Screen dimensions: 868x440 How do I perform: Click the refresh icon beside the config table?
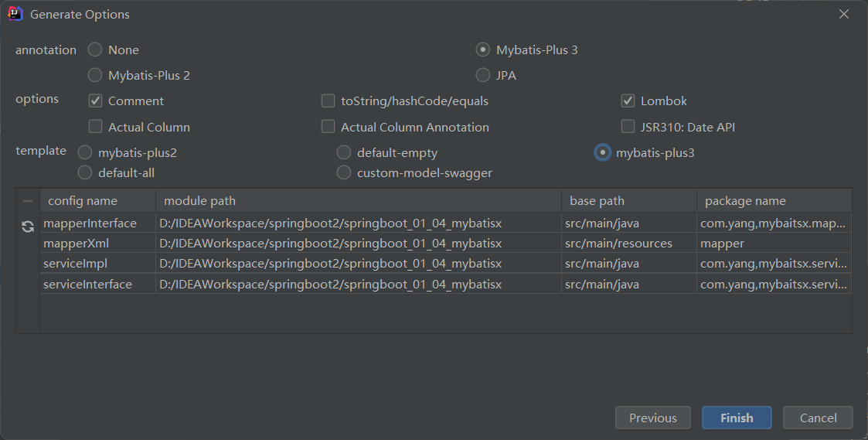[x=28, y=227]
